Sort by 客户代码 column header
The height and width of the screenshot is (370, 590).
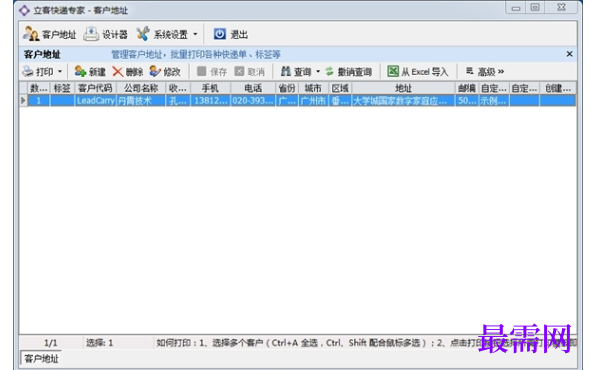95,88
